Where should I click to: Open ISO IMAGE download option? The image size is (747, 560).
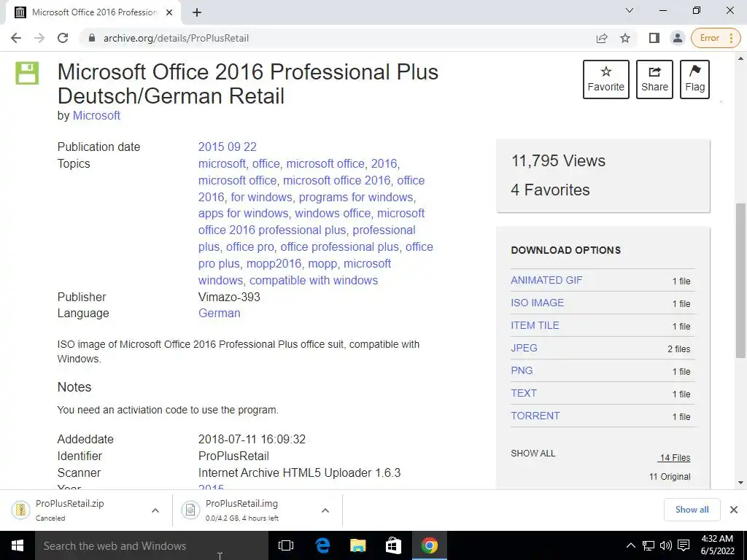[x=538, y=303]
